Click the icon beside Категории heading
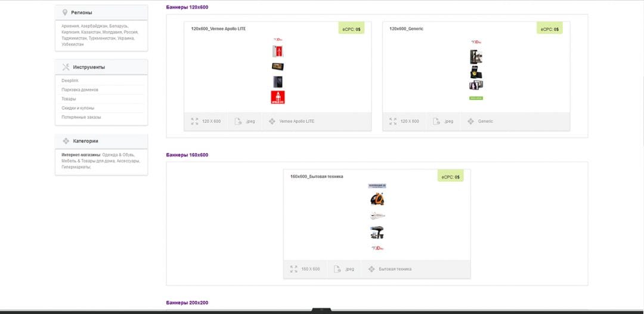Viewport: 644px width, 314px height. [x=66, y=141]
